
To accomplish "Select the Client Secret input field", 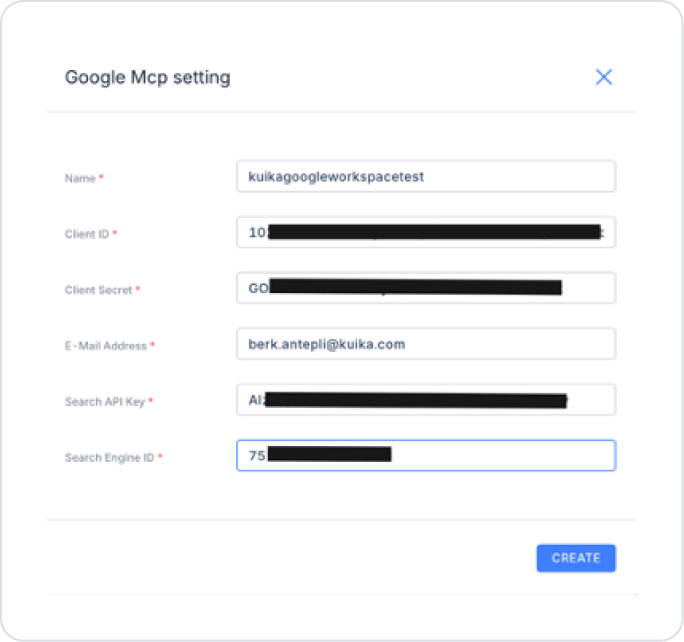I will [x=426, y=288].
